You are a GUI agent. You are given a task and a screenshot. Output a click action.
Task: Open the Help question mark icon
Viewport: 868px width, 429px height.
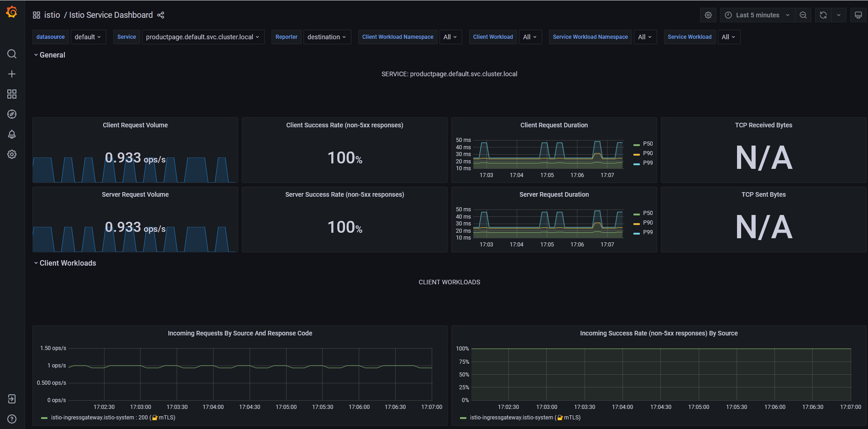(x=12, y=419)
